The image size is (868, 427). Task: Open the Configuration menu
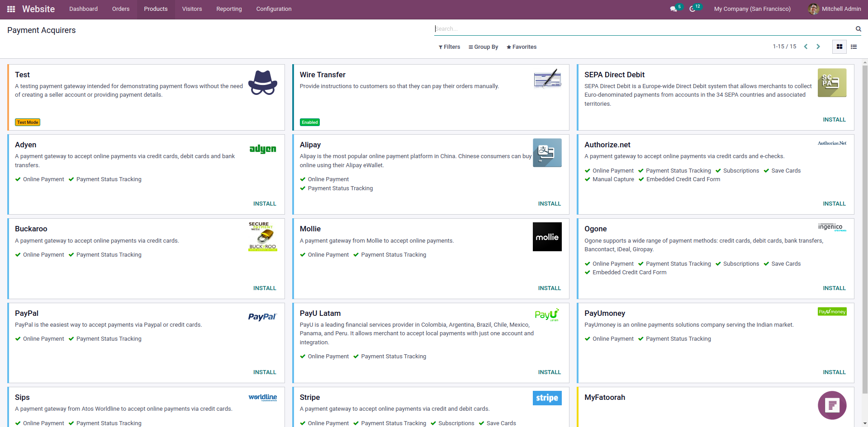coord(274,9)
